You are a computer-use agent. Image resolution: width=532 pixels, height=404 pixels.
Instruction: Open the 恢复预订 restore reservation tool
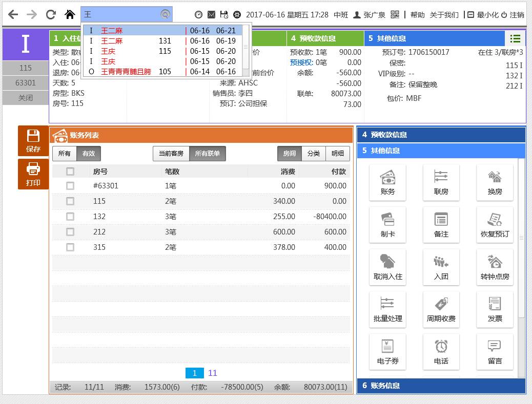(x=494, y=225)
